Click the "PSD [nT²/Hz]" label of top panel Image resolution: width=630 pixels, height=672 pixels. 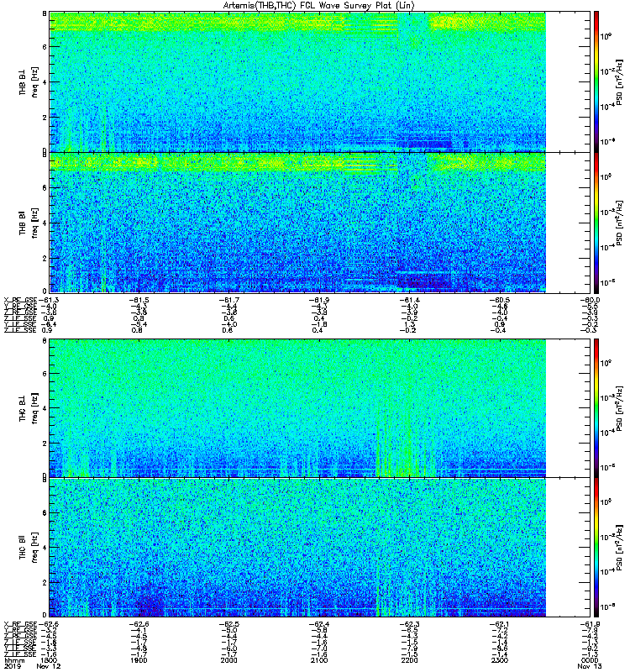coord(619,81)
